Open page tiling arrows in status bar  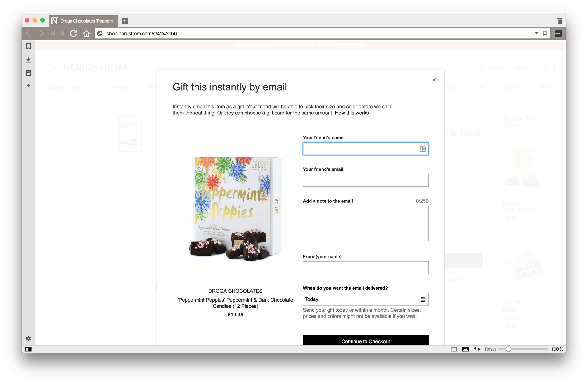[477, 349]
